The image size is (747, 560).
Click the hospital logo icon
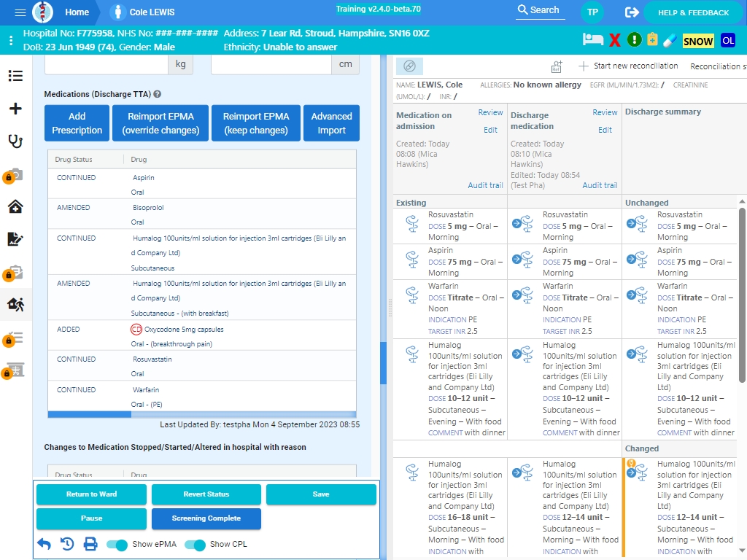(x=42, y=12)
